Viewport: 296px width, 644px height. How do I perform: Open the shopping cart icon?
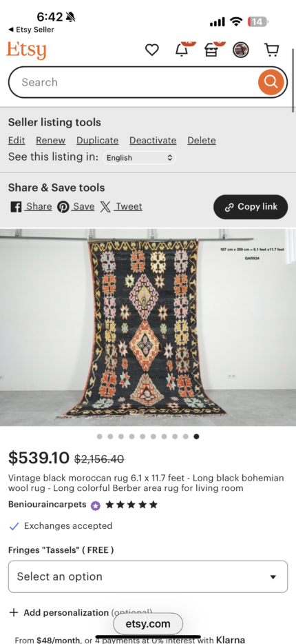(x=271, y=50)
